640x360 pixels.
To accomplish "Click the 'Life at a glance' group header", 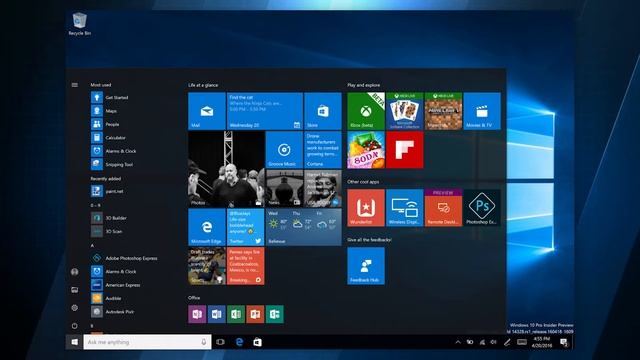I will (x=203, y=85).
